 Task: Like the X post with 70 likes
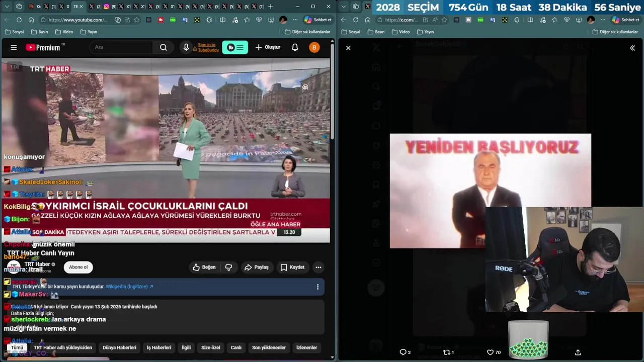pyautogui.click(x=494, y=352)
